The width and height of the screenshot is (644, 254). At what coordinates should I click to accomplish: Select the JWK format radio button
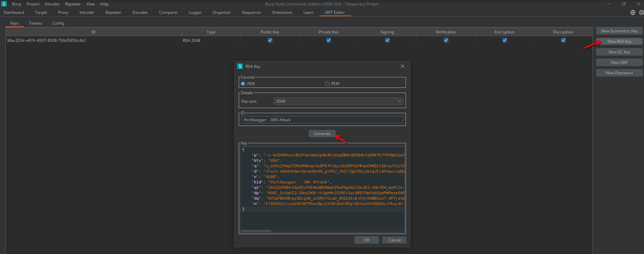pyautogui.click(x=243, y=84)
